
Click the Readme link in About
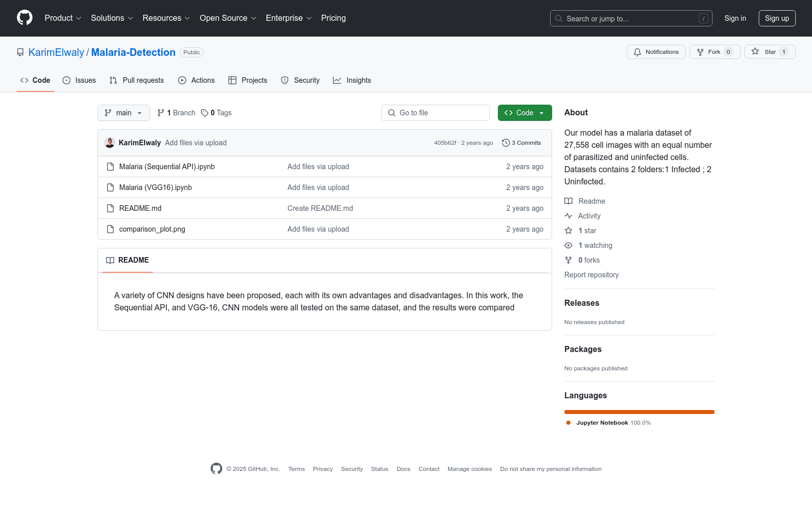pyautogui.click(x=585, y=201)
